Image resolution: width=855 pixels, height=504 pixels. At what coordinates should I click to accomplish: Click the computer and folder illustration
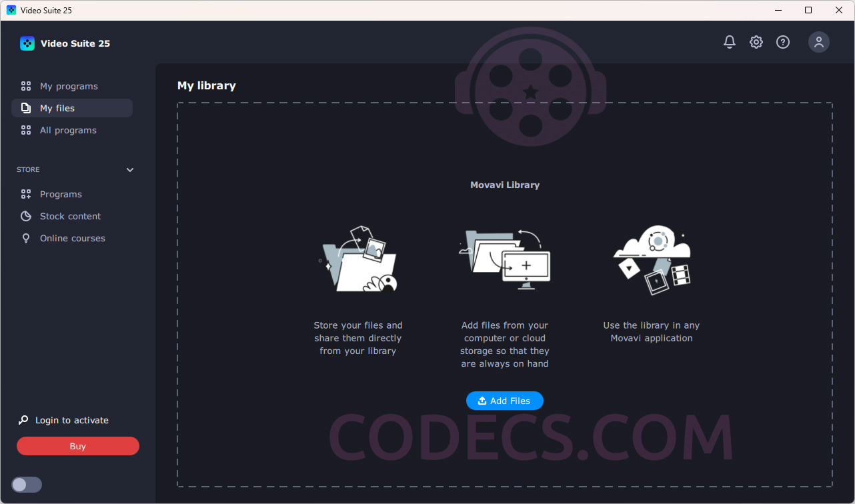505,259
